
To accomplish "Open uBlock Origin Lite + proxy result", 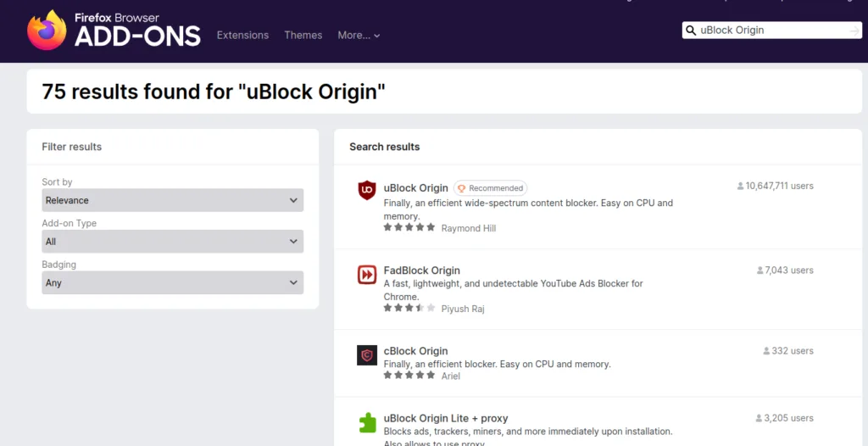I will [x=446, y=418].
